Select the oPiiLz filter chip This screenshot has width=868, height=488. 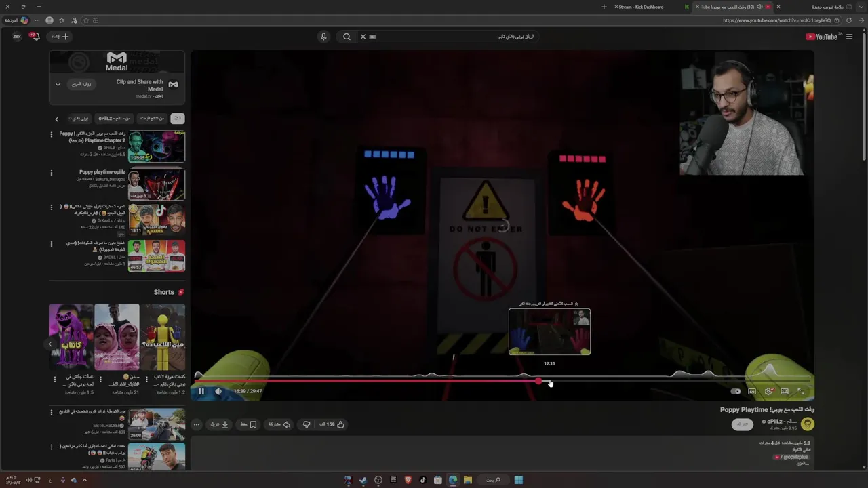pyautogui.click(x=115, y=118)
